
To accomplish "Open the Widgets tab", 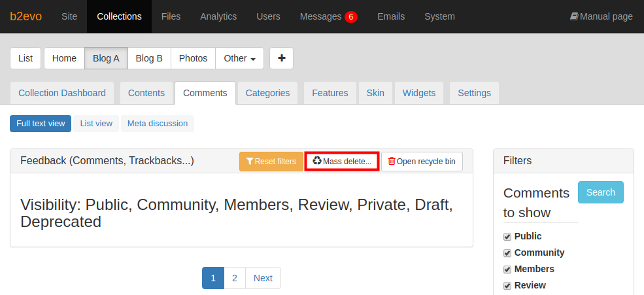I will pos(419,93).
